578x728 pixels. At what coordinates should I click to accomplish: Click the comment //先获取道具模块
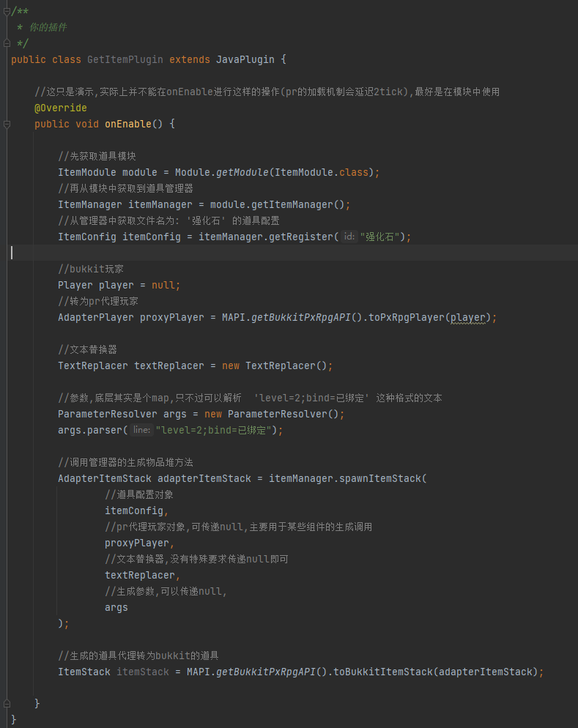tap(97, 156)
